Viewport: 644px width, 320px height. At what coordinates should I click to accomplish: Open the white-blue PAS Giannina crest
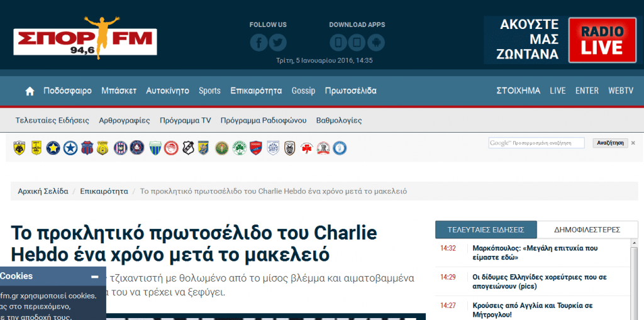click(273, 148)
